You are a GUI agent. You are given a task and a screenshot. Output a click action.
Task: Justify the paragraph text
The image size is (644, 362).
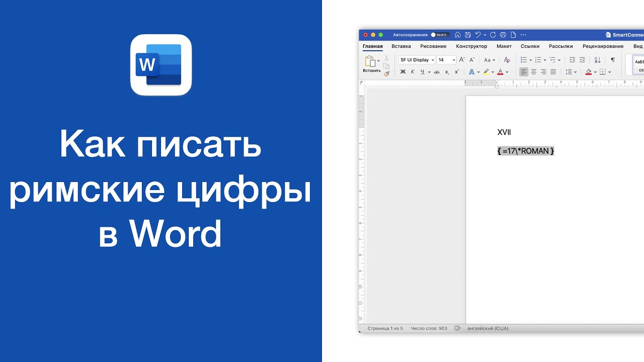553,72
